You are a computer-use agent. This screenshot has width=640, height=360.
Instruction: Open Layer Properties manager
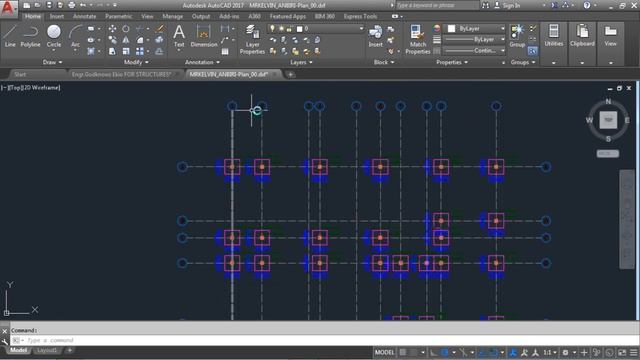click(252, 39)
